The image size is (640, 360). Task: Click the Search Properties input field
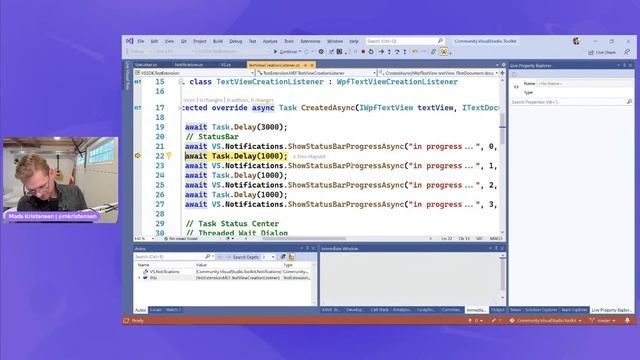point(568,102)
